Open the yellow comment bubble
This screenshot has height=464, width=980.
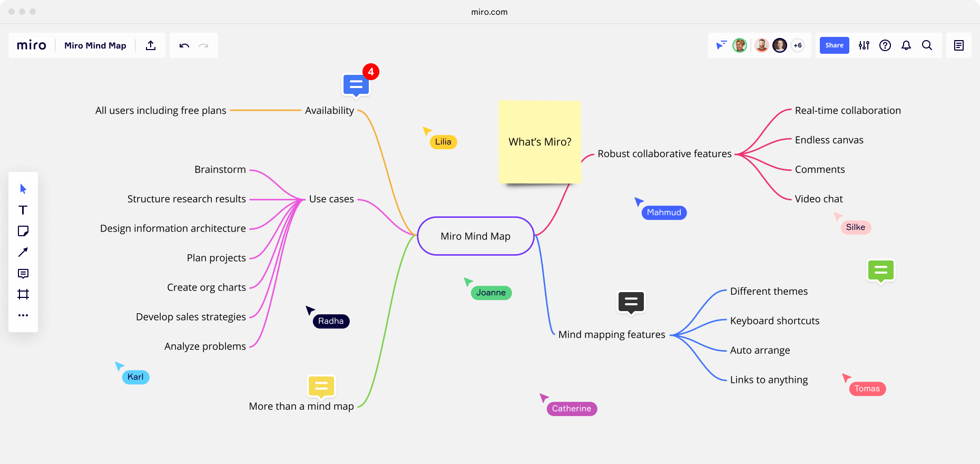point(321,386)
